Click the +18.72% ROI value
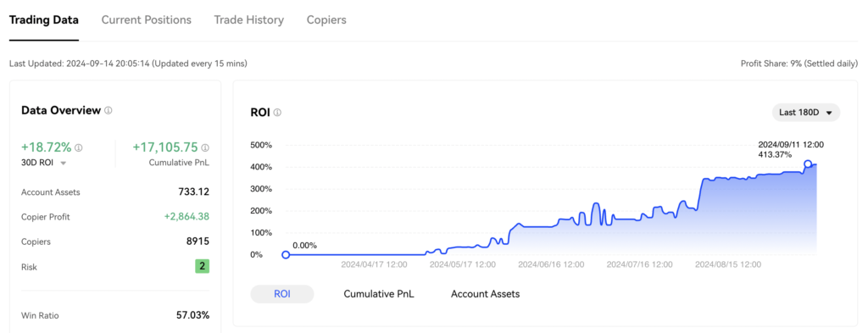 click(x=46, y=147)
